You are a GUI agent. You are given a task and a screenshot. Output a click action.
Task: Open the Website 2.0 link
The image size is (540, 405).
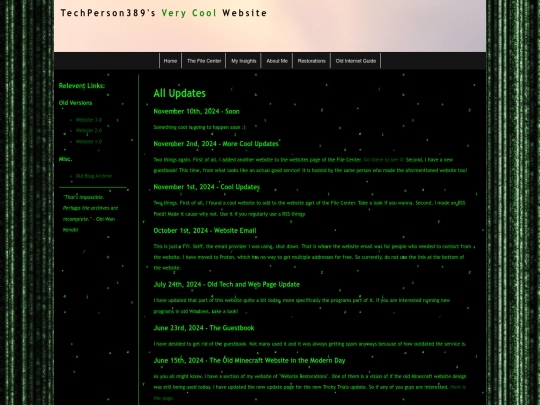click(x=89, y=131)
